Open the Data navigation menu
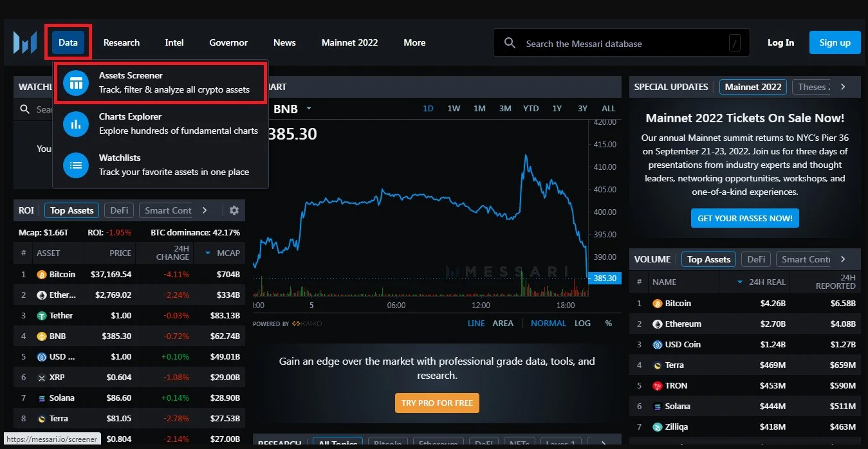The height and width of the screenshot is (449, 868). 68,42
